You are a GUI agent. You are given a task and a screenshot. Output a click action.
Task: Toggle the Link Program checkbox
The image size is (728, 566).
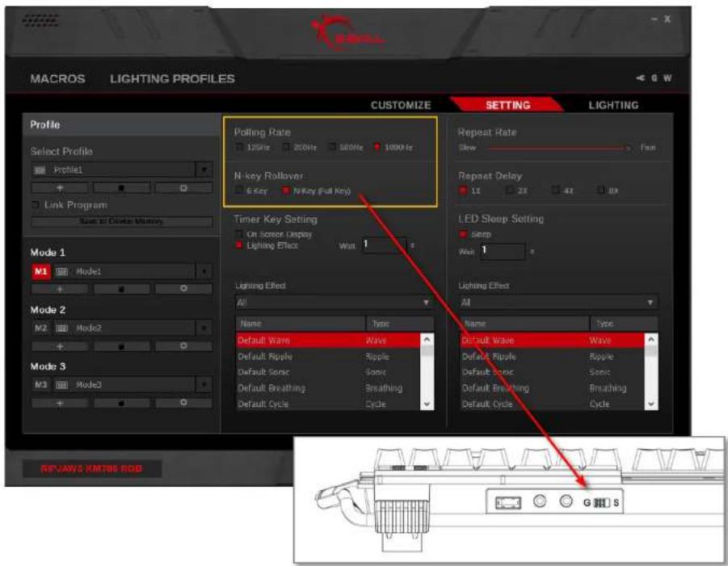pyautogui.click(x=36, y=204)
